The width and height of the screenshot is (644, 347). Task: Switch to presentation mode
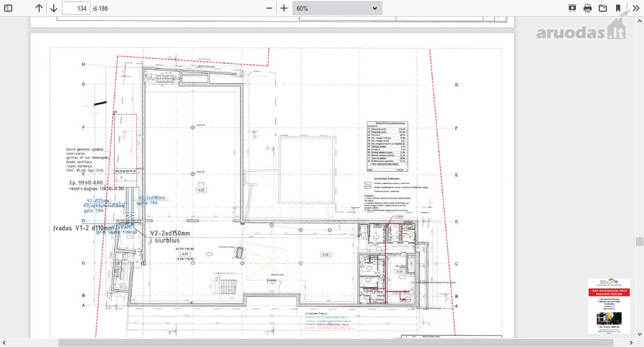(572, 8)
